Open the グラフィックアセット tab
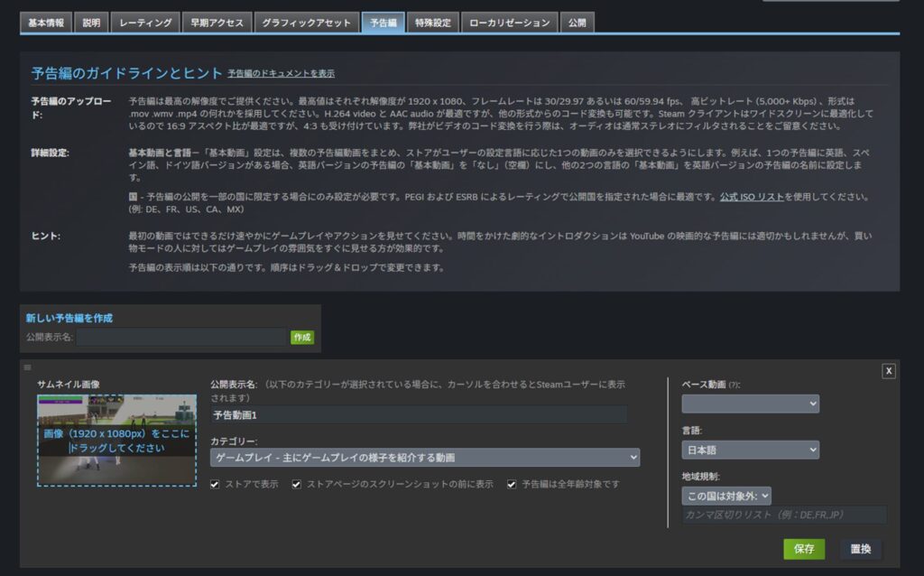 click(x=306, y=23)
